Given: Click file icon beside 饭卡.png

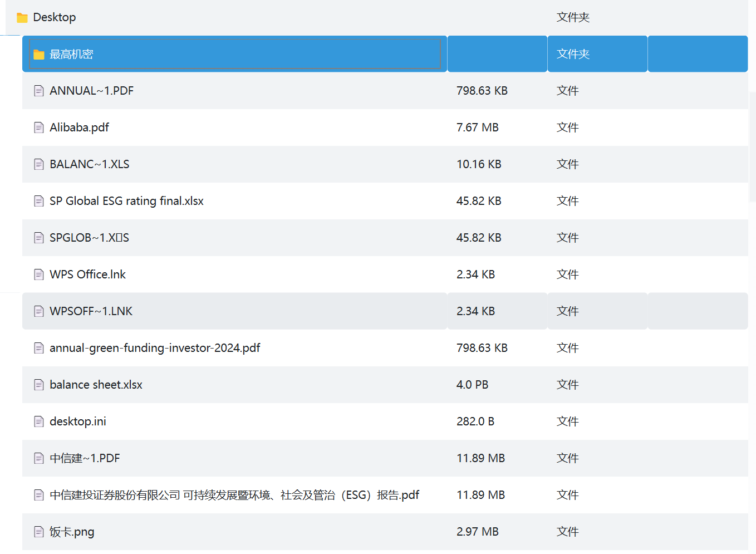Looking at the screenshot, I should tap(39, 532).
